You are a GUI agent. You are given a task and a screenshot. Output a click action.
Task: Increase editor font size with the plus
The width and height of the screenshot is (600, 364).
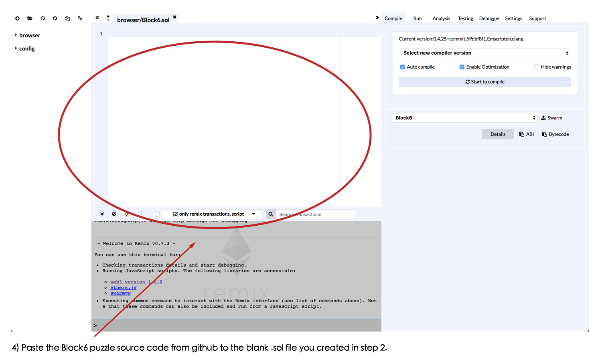[108, 16]
